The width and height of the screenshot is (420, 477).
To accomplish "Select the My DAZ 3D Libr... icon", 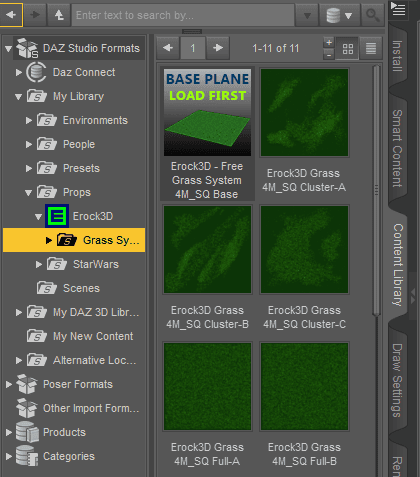I will click(x=37, y=312).
